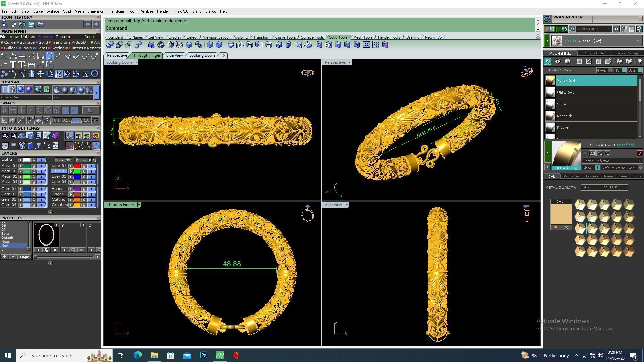Click the open folder icon in Icon History
644x362 pixels.
[41, 24]
